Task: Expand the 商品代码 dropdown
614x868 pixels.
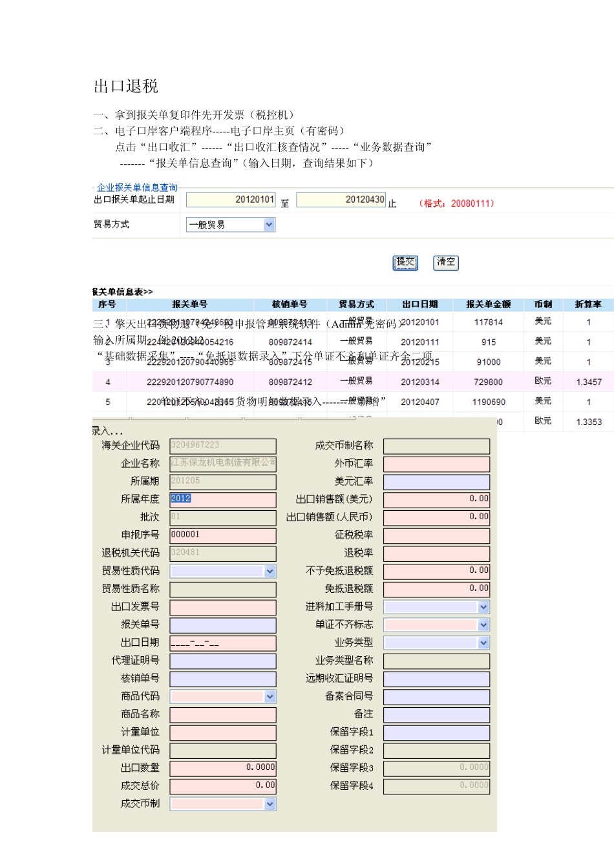Action: click(x=270, y=696)
